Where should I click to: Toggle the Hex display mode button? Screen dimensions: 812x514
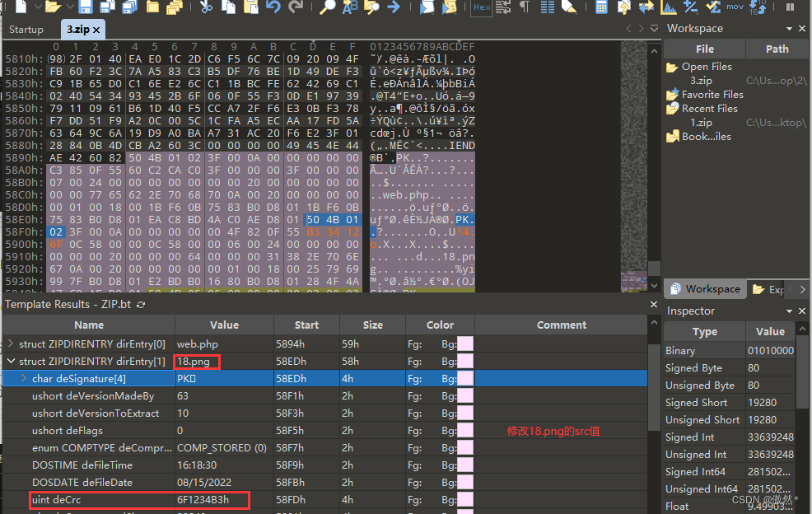coord(481,8)
